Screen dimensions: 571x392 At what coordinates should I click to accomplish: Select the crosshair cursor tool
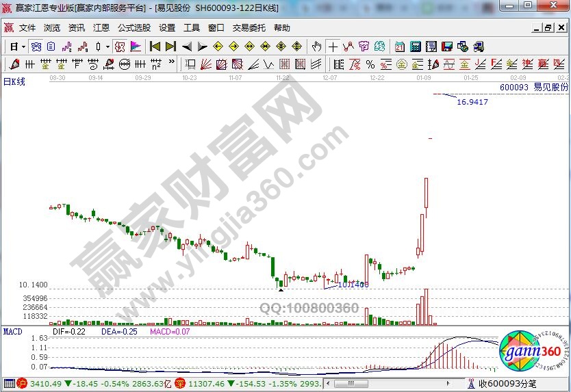pos(333,47)
